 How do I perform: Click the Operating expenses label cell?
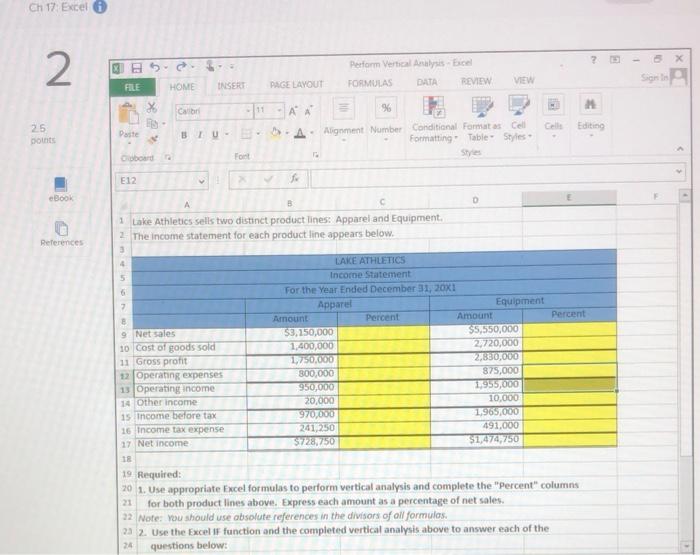[x=189, y=376]
